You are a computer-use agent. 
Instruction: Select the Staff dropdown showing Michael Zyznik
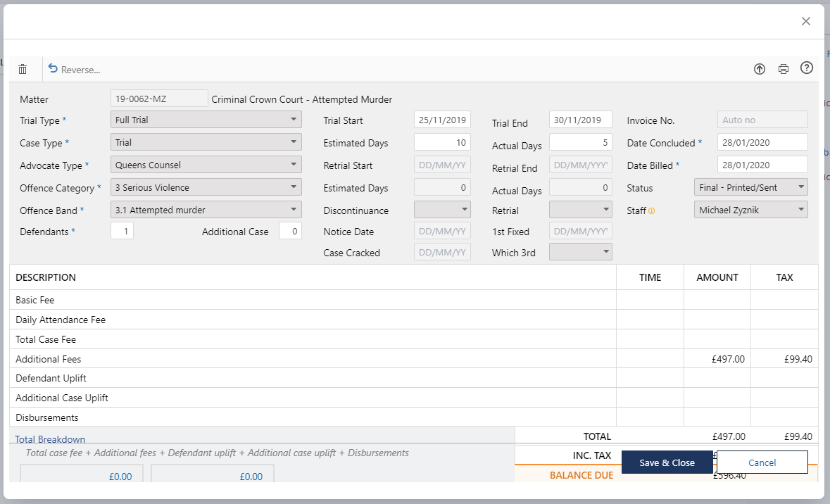coord(750,210)
